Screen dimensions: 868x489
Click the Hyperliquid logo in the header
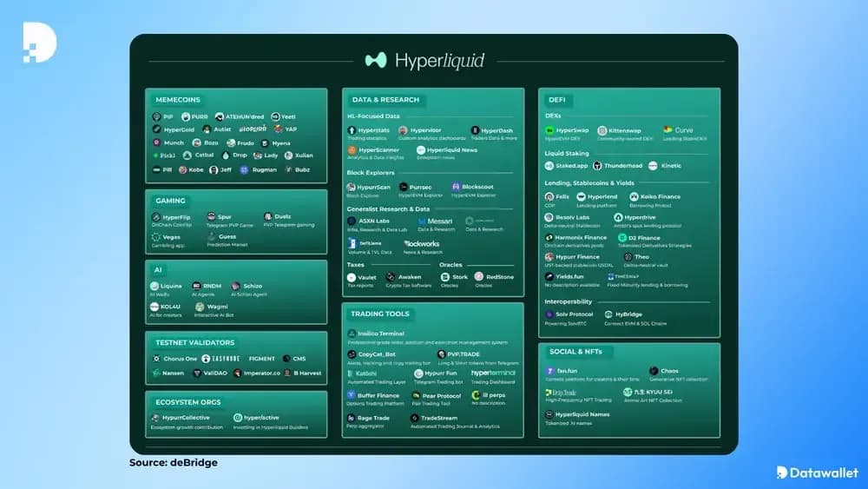(376, 61)
